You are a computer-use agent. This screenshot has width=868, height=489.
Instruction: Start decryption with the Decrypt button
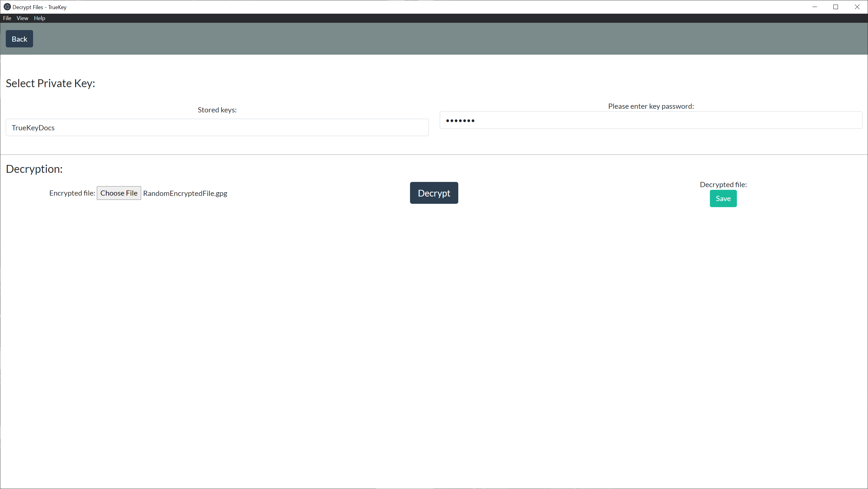[434, 193]
